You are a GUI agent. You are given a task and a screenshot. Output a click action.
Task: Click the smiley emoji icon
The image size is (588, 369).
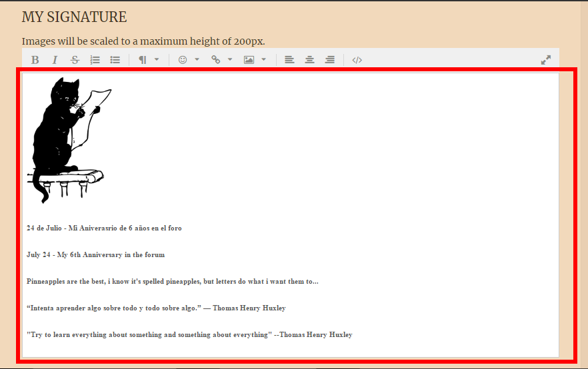(183, 60)
